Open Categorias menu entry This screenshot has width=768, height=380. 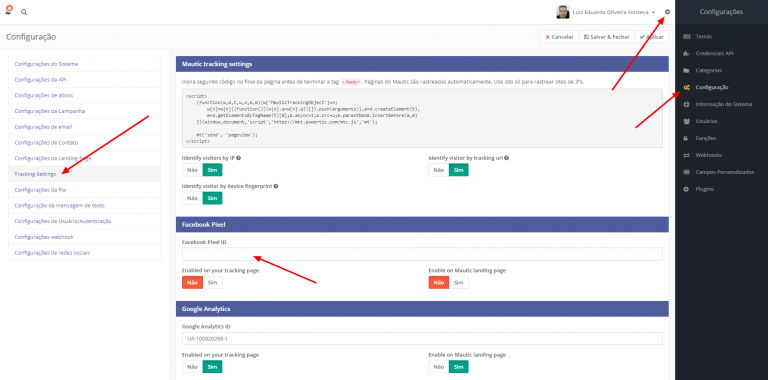pyautogui.click(x=708, y=71)
